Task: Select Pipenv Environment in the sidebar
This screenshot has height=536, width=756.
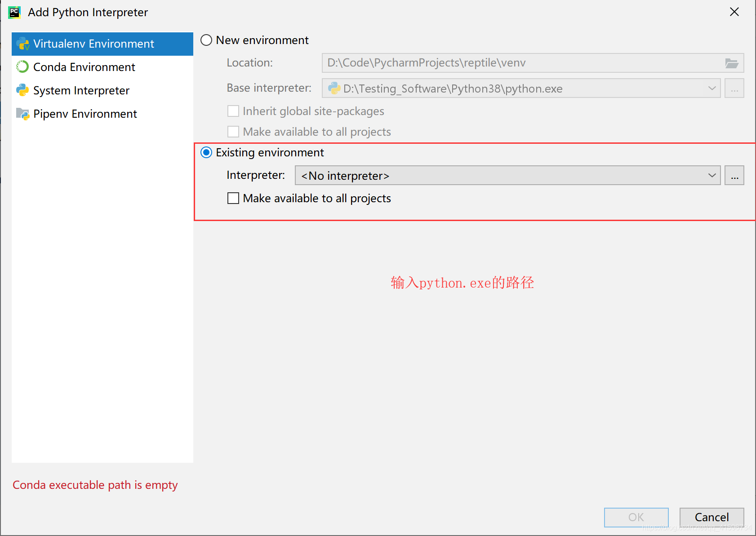Action: pos(85,114)
